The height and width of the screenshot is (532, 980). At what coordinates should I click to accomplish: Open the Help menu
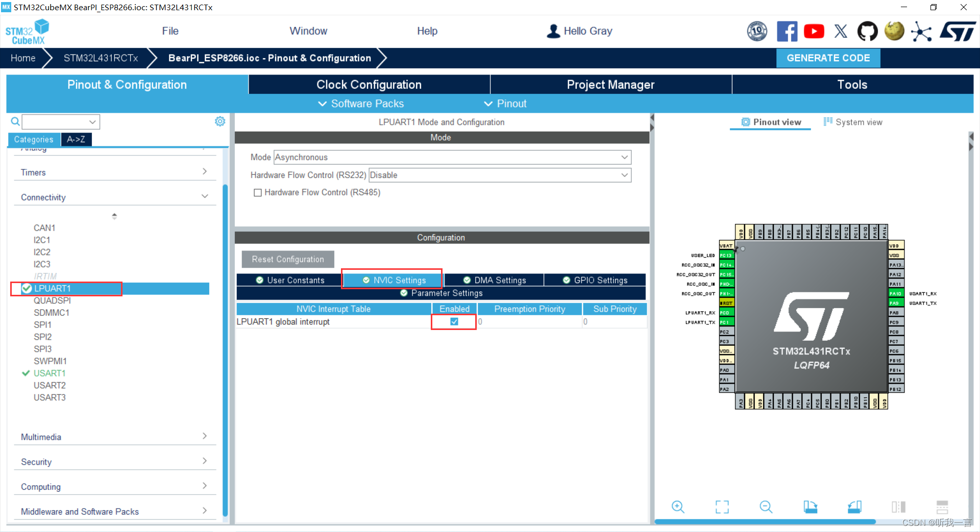point(427,31)
